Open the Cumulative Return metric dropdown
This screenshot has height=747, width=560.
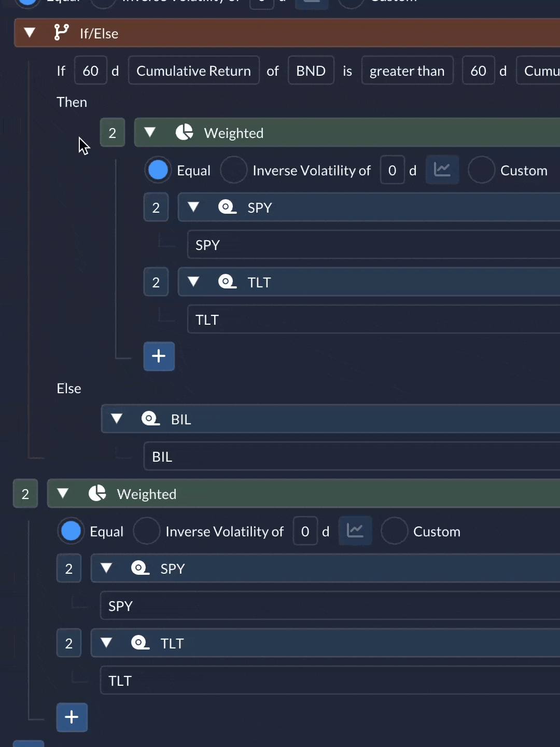(x=193, y=71)
